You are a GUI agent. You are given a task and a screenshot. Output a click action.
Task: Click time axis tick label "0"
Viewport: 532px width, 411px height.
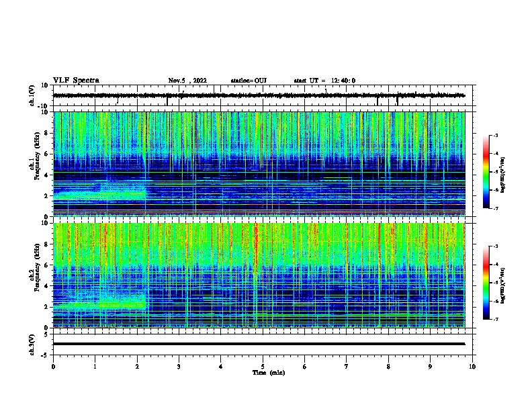(53, 367)
